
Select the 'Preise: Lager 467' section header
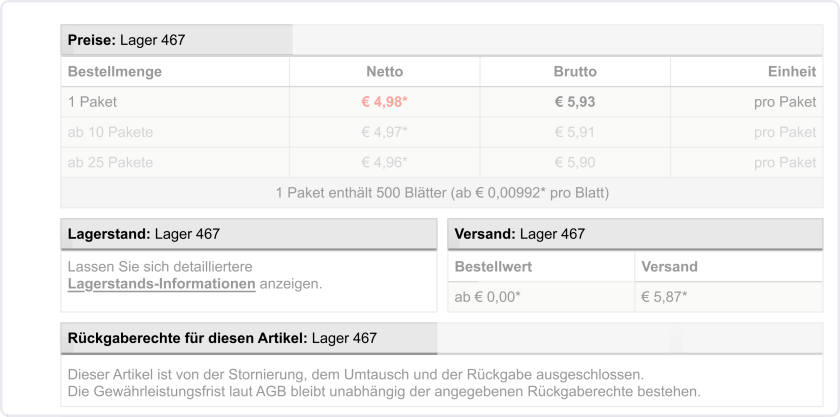(x=126, y=40)
